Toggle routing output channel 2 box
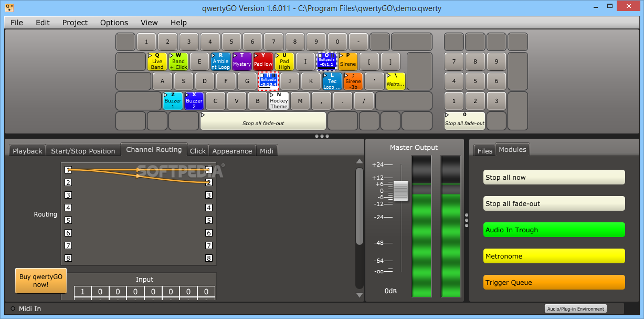The image size is (644, 319). click(x=209, y=182)
